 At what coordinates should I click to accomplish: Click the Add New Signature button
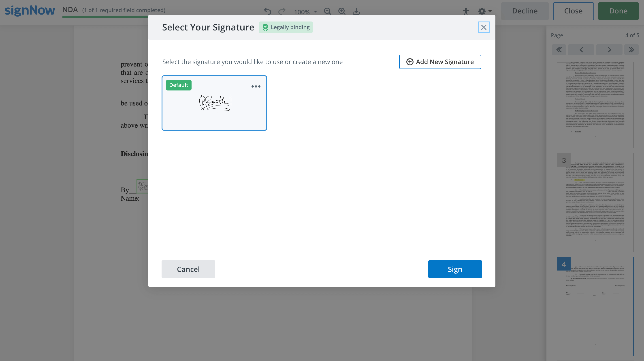(x=440, y=62)
